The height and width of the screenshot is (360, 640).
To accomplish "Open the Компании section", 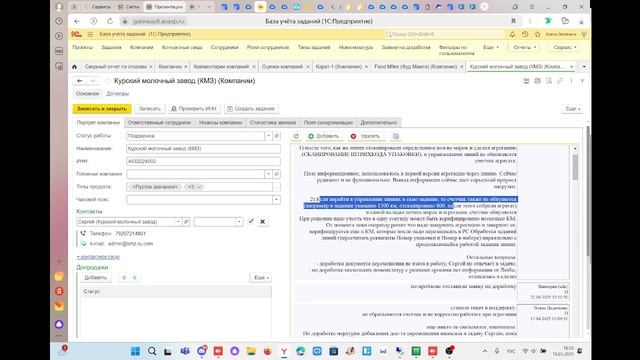I will click(141, 47).
